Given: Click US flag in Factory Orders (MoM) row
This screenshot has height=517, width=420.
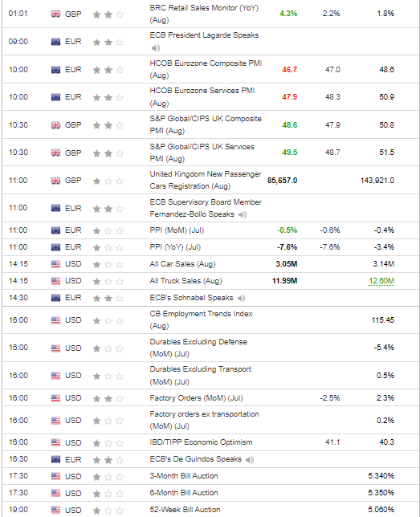Looking at the screenshot, I should click(55, 398).
